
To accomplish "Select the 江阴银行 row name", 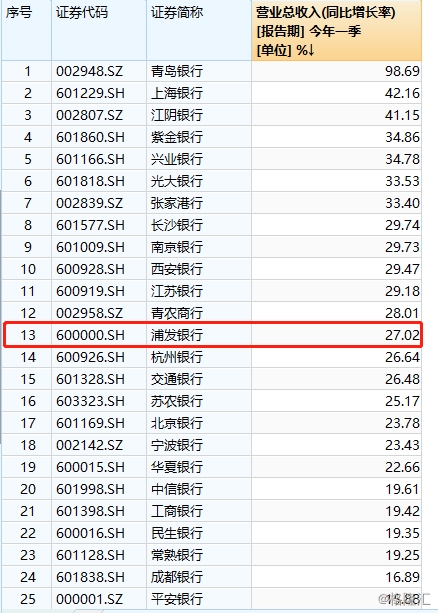I will pos(177,115).
